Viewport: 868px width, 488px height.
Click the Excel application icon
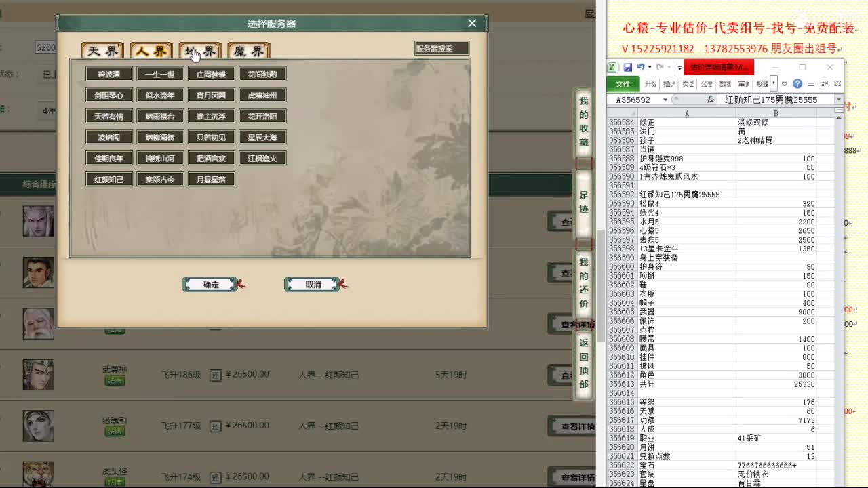coord(612,68)
